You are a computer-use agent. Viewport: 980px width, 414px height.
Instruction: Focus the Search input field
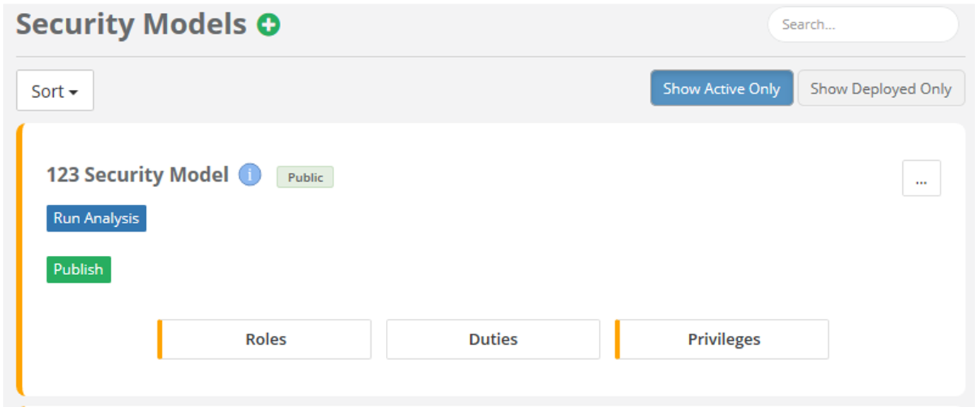click(863, 25)
